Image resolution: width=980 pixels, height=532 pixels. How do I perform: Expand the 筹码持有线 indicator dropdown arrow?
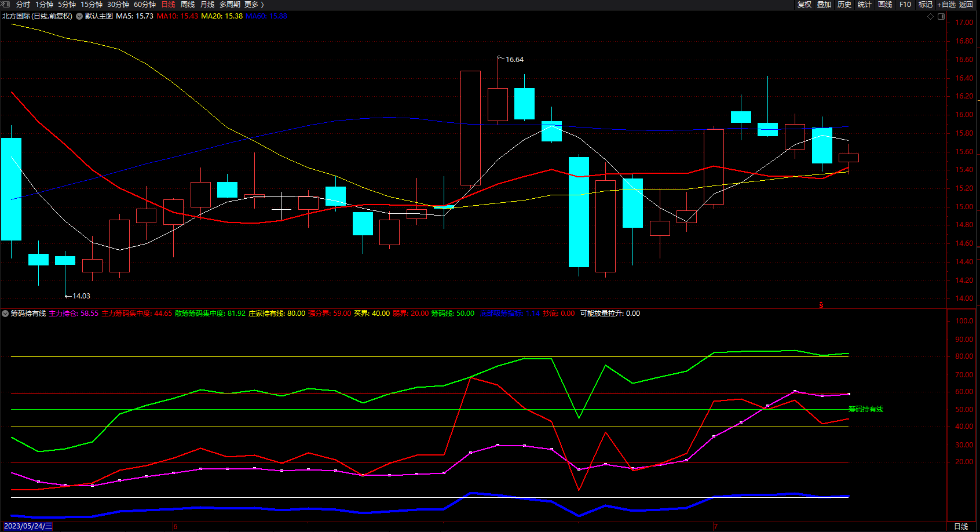coord(5,314)
